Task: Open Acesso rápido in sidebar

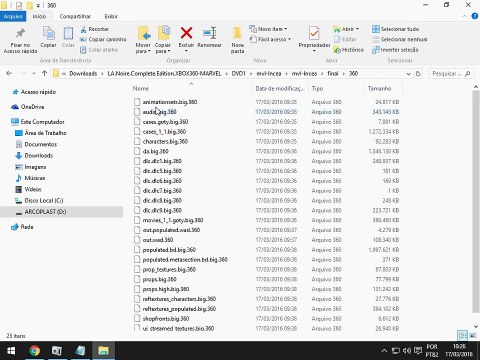Action: [x=34, y=92]
